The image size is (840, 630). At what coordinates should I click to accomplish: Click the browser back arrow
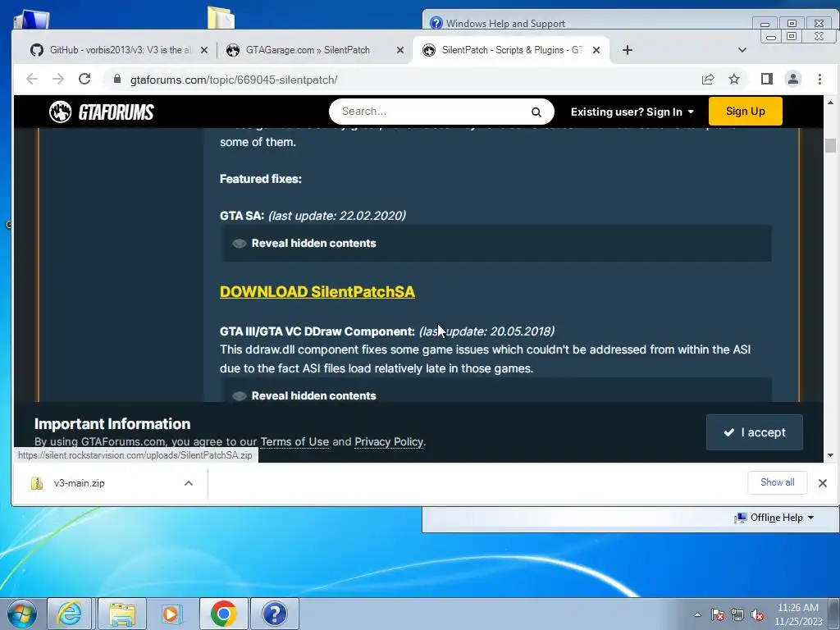coord(32,80)
